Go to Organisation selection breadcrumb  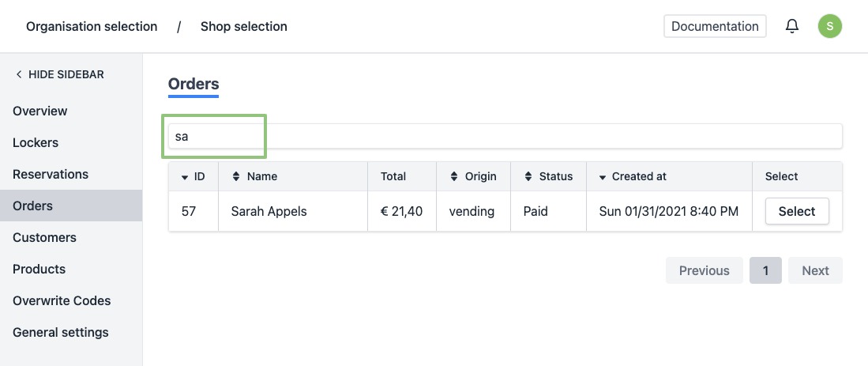tap(92, 26)
